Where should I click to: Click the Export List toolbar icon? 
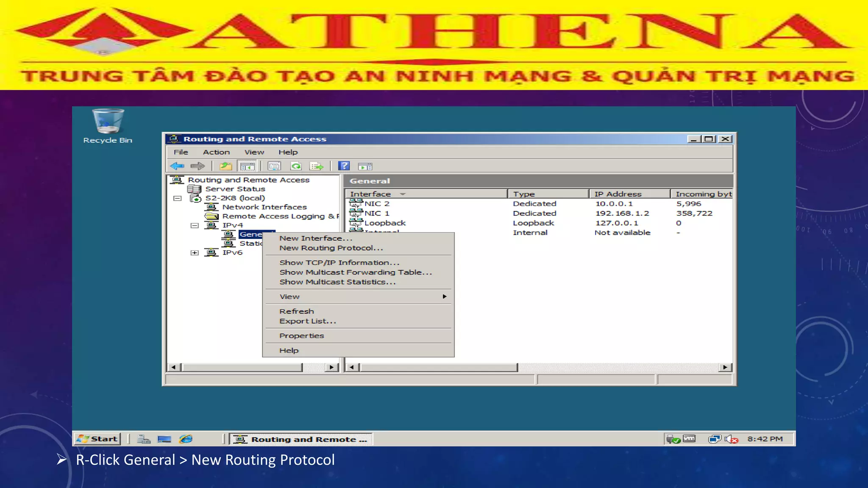pyautogui.click(x=317, y=166)
